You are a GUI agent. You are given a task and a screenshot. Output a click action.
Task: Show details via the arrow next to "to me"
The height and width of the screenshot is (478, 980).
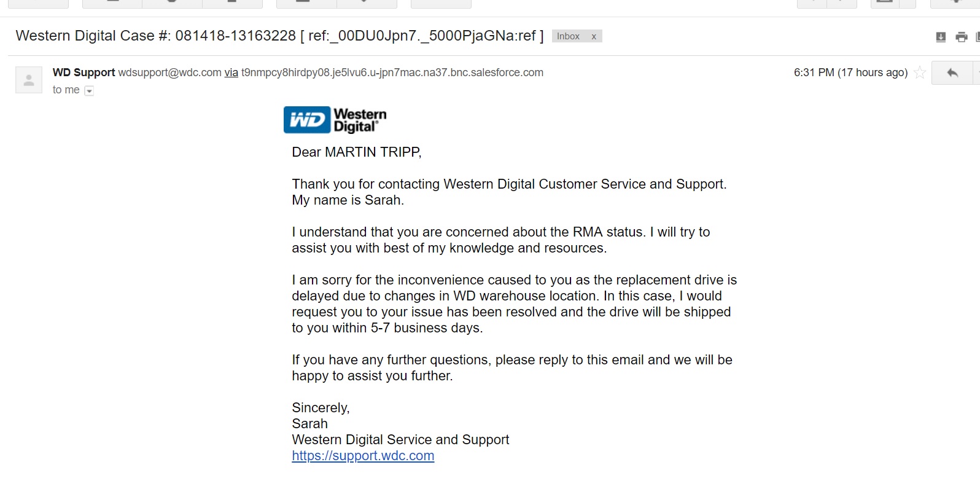(89, 91)
